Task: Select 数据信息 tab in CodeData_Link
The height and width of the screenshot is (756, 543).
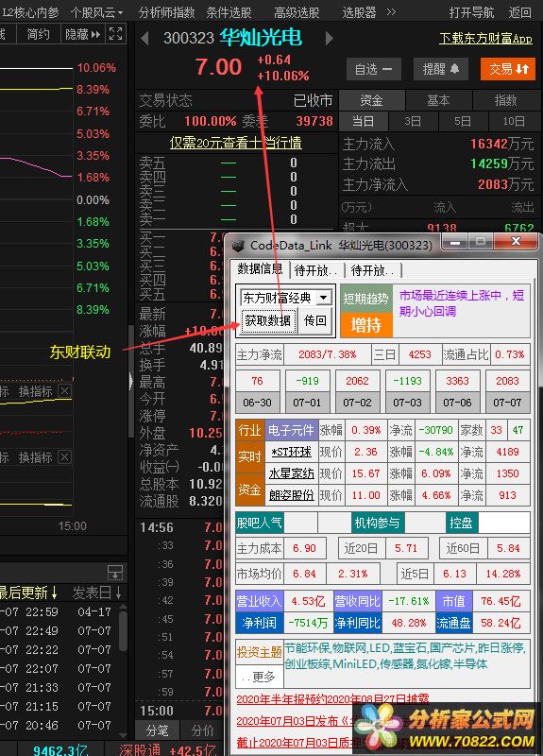Action: [261, 268]
